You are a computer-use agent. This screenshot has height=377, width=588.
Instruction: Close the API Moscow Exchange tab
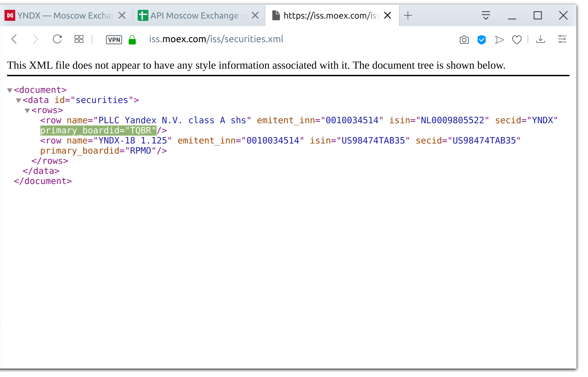pos(255,15)
